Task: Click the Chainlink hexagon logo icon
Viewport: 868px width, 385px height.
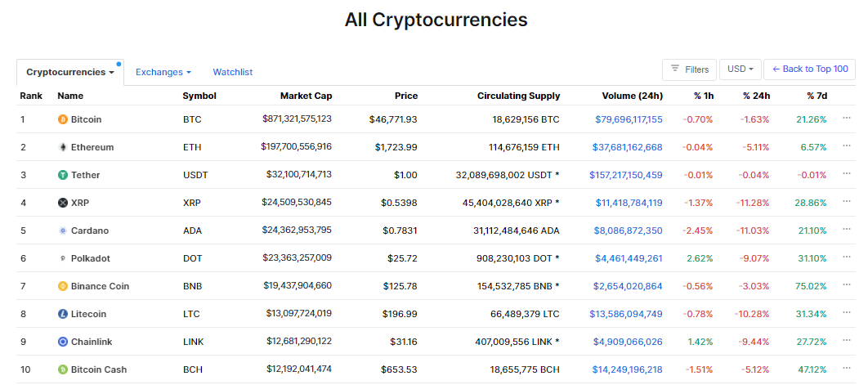Action: tap(63, 342)
